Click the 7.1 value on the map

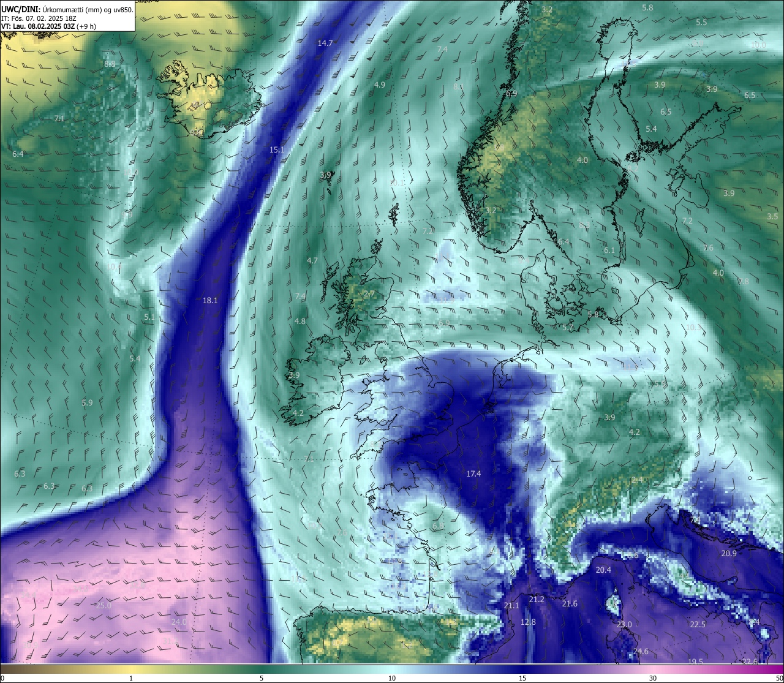click(x=59, y=118)
